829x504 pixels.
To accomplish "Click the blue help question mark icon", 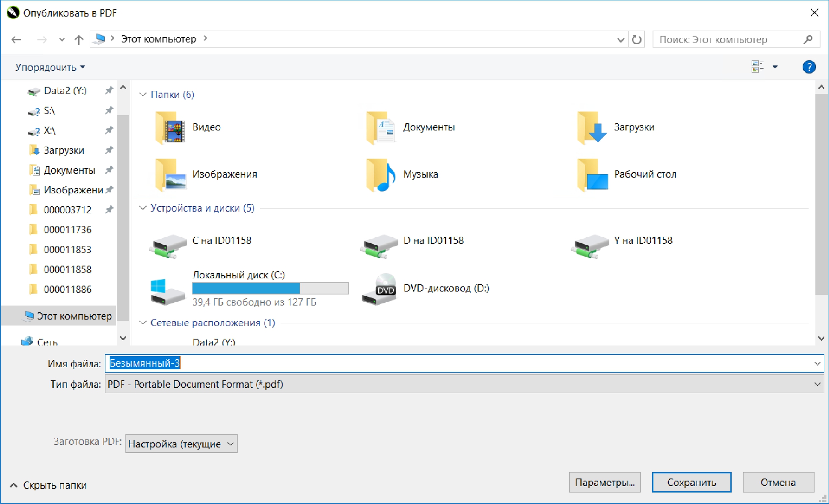I will pos(809,67).
